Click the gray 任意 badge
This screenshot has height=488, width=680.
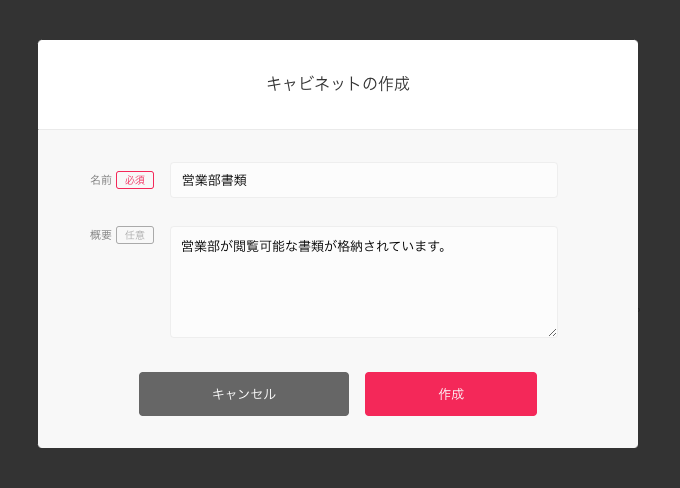pos(135,235)
